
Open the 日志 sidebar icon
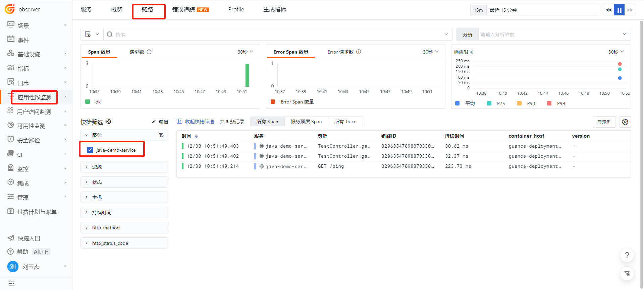(11, 82)
